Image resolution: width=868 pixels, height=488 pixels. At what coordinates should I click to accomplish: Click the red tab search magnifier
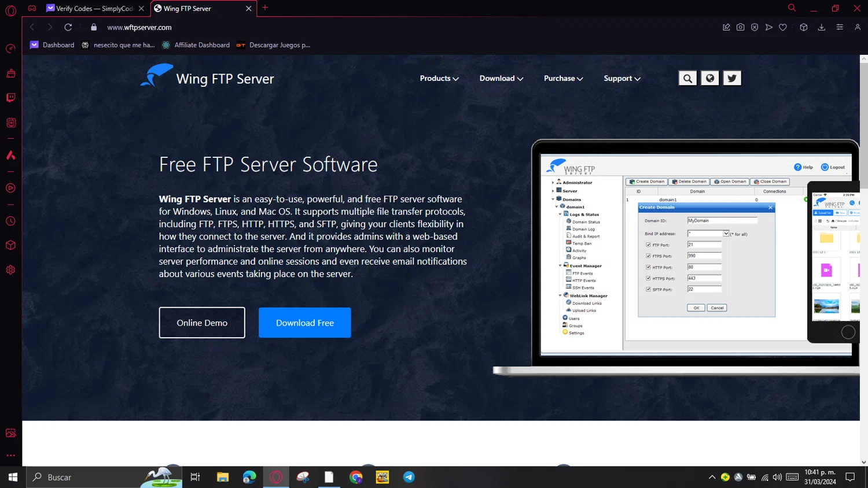[792, 8]
